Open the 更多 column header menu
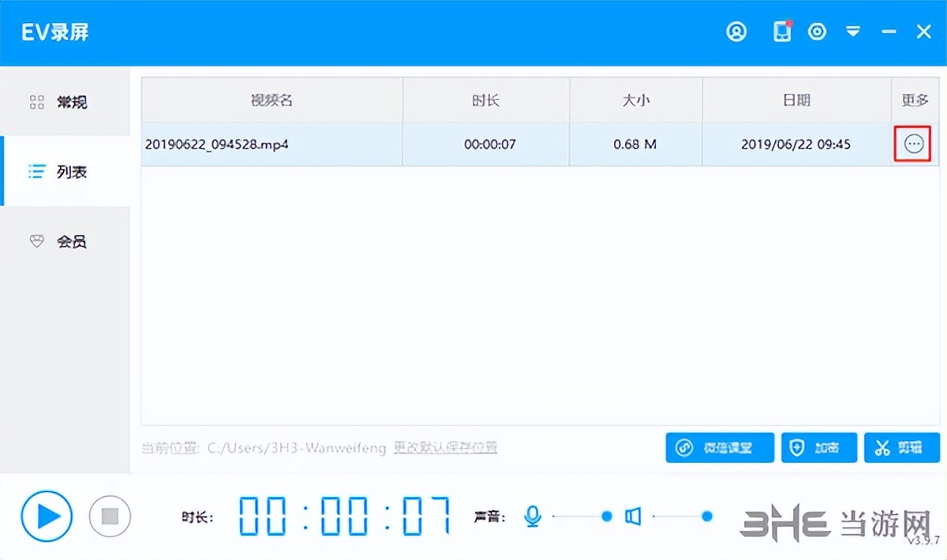Viewport: 947px width, 560px height. point(915,100)
